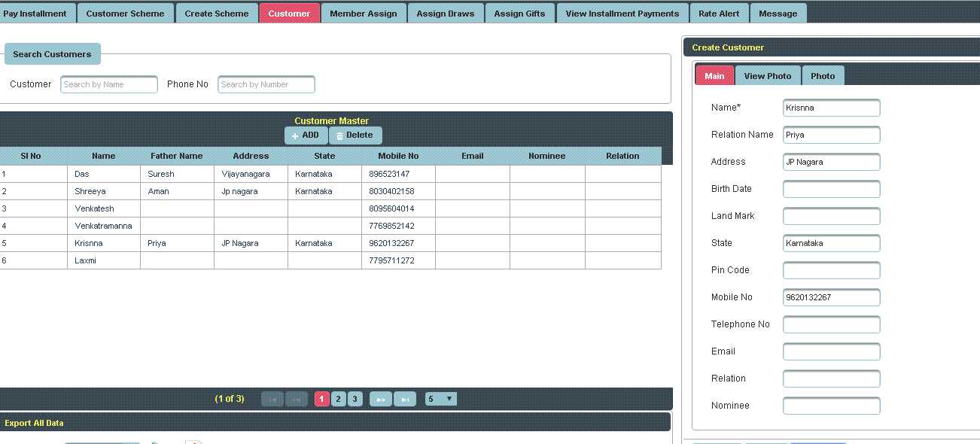Click the previous page paginator arrow

pyautogui.click(x=297, y=400)
